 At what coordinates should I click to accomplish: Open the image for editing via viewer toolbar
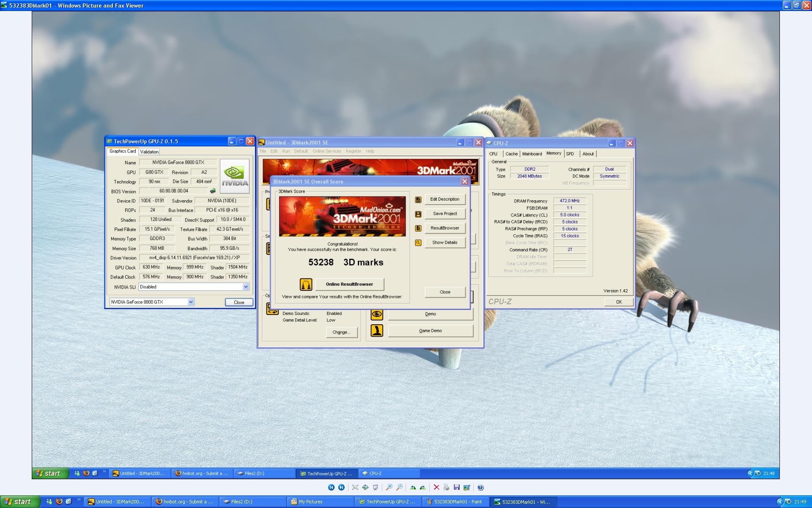466,487
